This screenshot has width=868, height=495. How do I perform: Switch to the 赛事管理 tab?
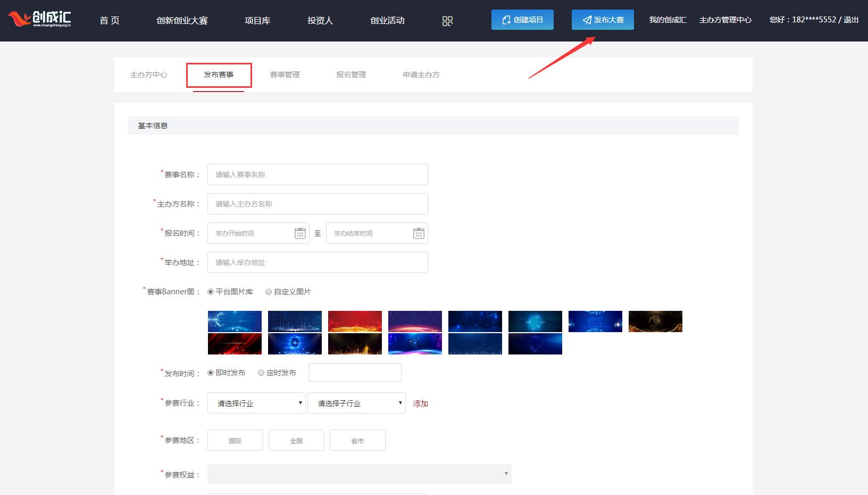[285, 75]
